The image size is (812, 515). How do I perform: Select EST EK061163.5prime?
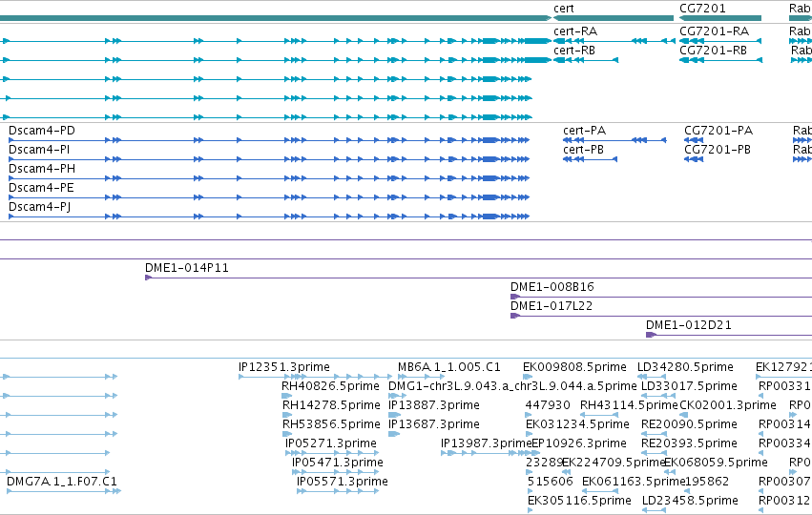click(634, 482)
